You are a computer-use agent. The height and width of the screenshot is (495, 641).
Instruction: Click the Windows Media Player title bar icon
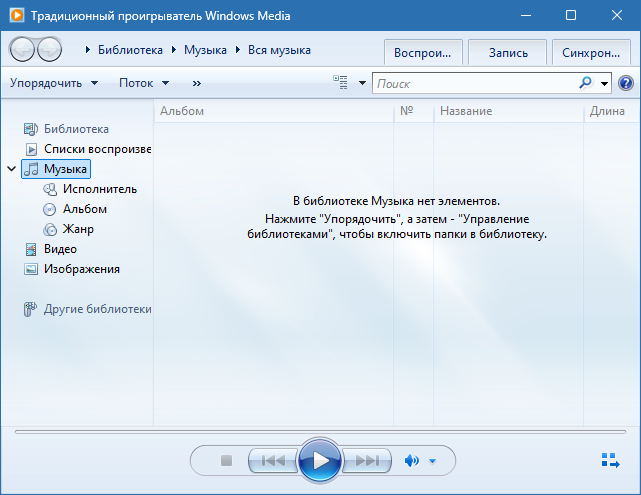click(x=17, y=16)
